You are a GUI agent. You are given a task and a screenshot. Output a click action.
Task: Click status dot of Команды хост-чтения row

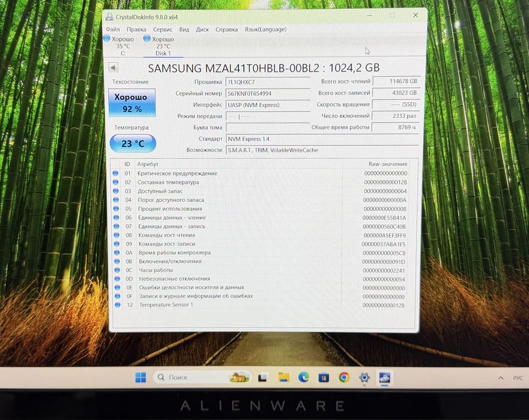tap(116, 235)
